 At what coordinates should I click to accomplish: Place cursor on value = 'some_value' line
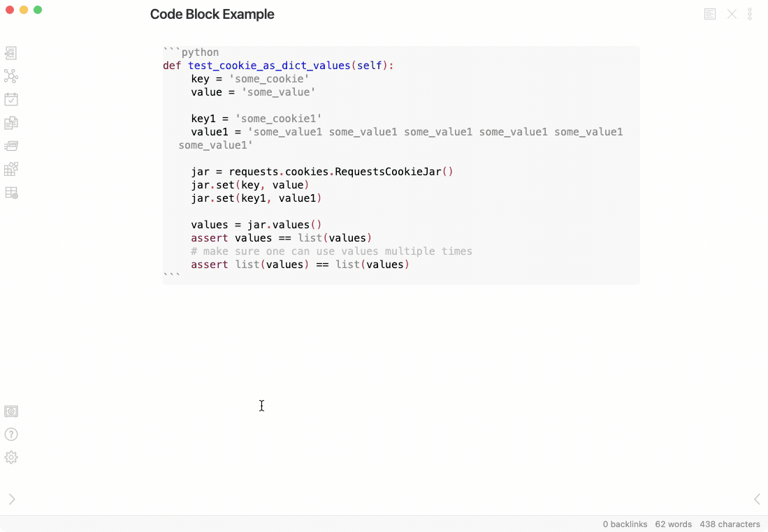pos(253,92)
